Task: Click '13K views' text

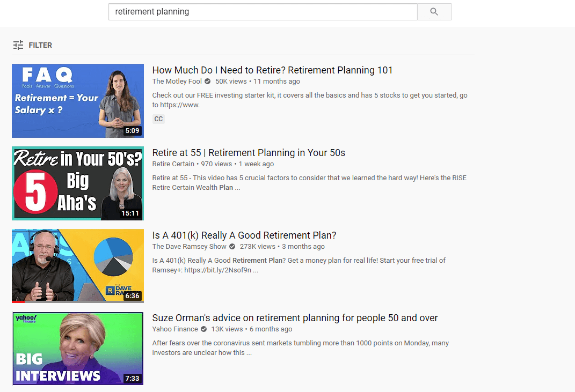Action: [x=227, y=329]
